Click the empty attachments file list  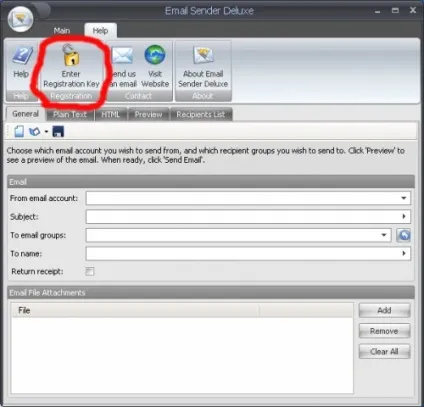click(x=182, y=355)
